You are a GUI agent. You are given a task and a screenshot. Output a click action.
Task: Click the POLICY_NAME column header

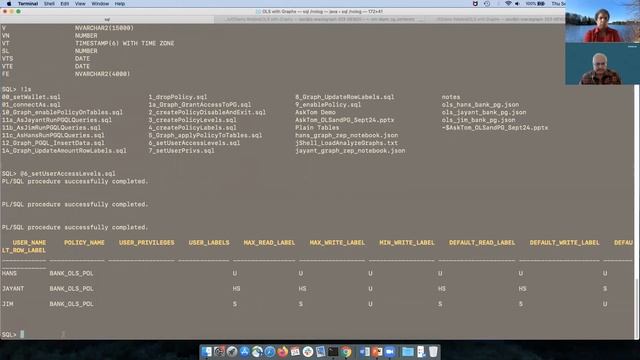tap(84, 242)
